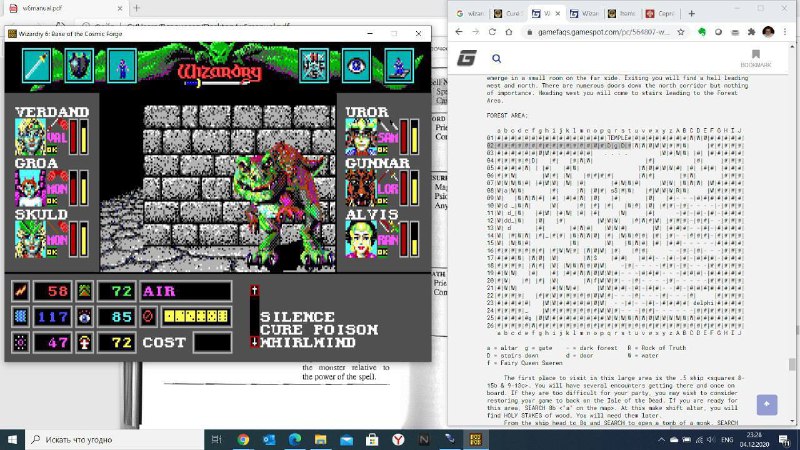Choose the SILENCE spell
The image size is (800, 450).
tap(297, 317)
